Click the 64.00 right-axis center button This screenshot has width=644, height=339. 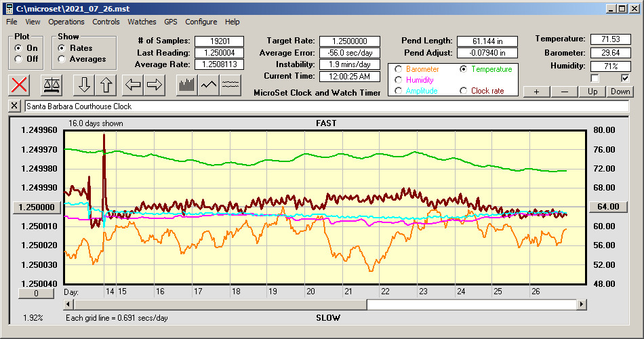(608, 207)
